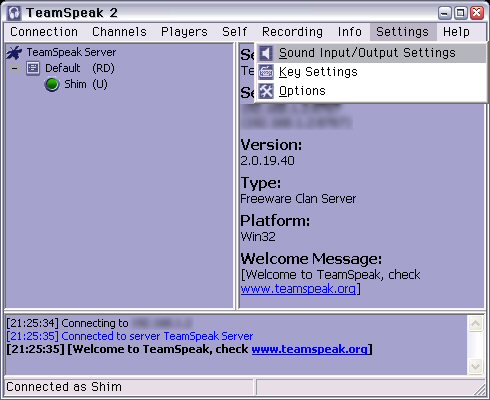
Task: Maximize the TeamSpeak 2 window
Action: click(461, 13)
